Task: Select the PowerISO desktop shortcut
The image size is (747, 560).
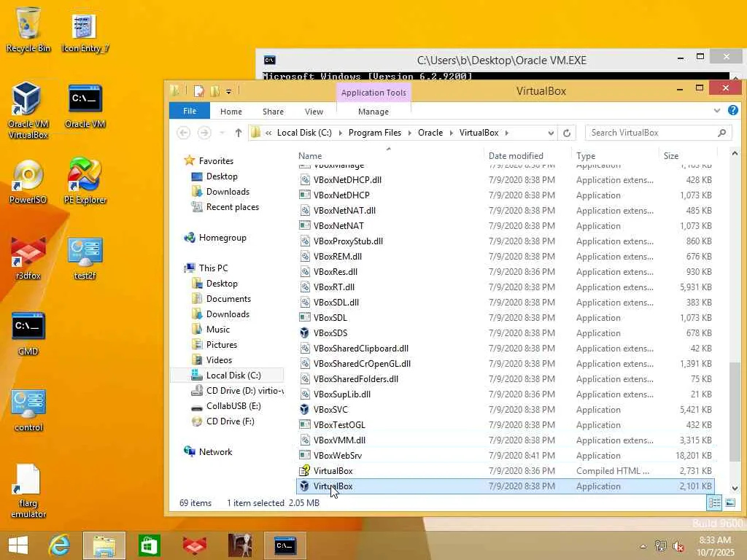Action: click(28, 182)
